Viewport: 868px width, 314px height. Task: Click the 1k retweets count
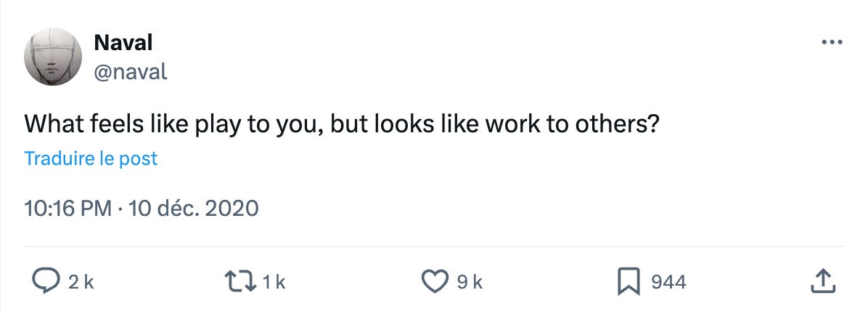tap(274, 282)
